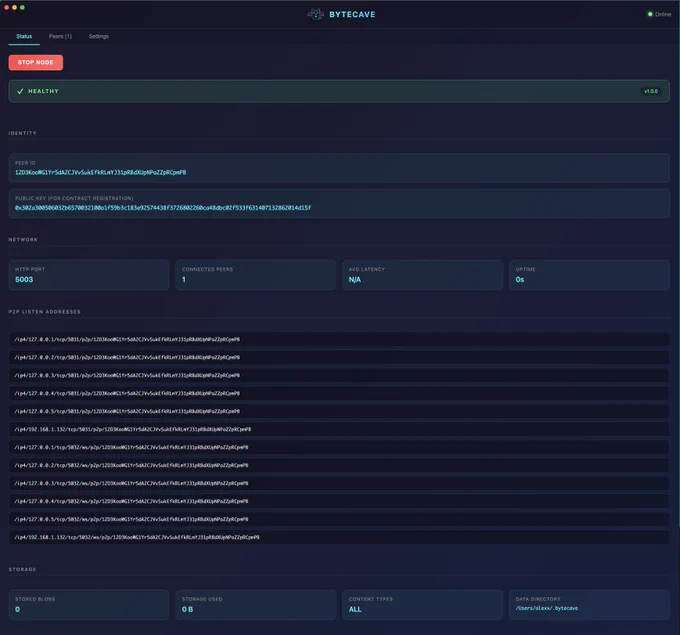Click the IDENTITY section heading

(x=23, y=133)
